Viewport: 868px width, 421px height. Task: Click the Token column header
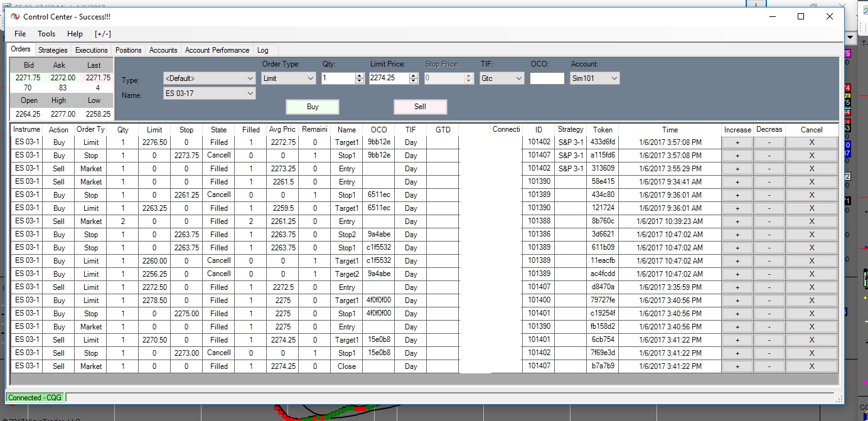click(x=603, y=129)
